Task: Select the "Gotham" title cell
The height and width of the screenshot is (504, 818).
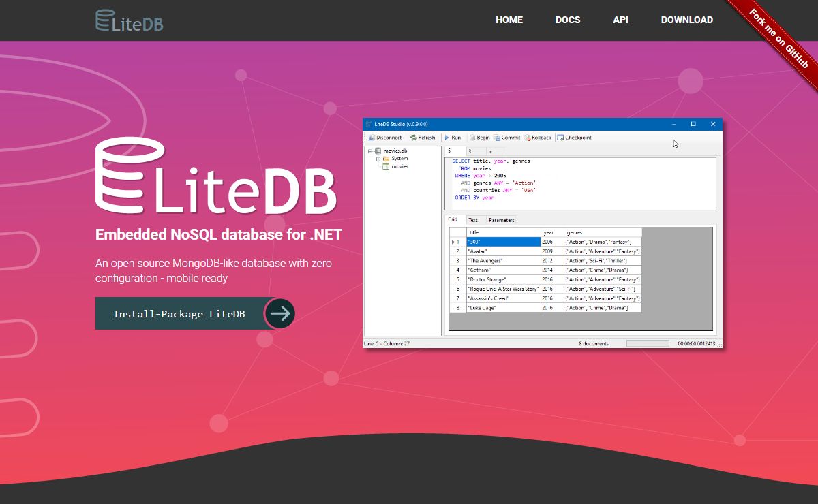Action: point(503,270)
